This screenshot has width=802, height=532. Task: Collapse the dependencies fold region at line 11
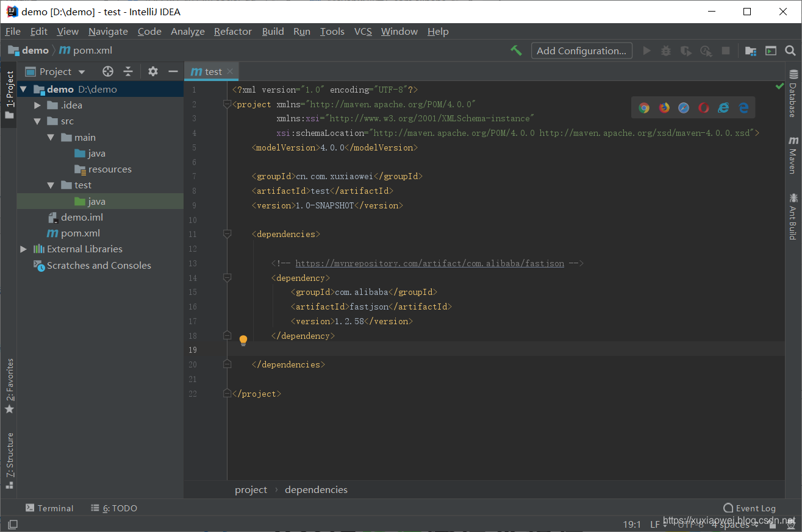coord(227,233)
